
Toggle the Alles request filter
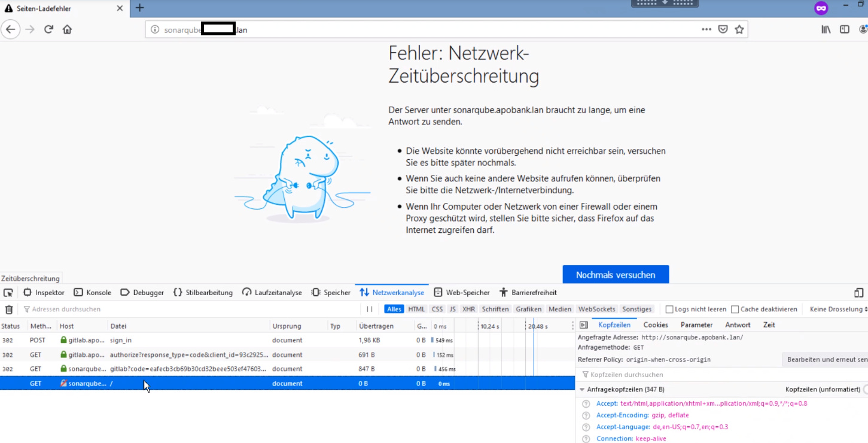point(394,310)
